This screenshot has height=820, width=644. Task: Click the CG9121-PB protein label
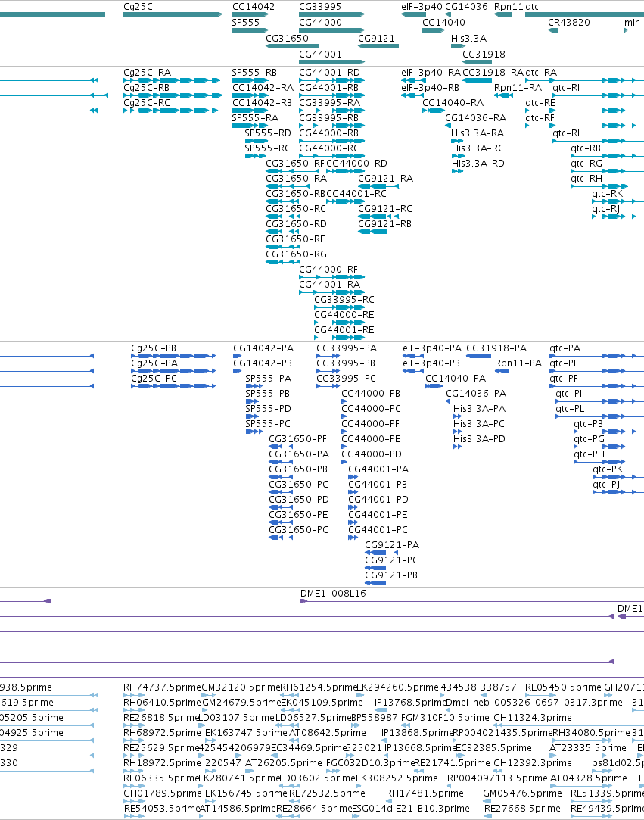tap(391, 575)
